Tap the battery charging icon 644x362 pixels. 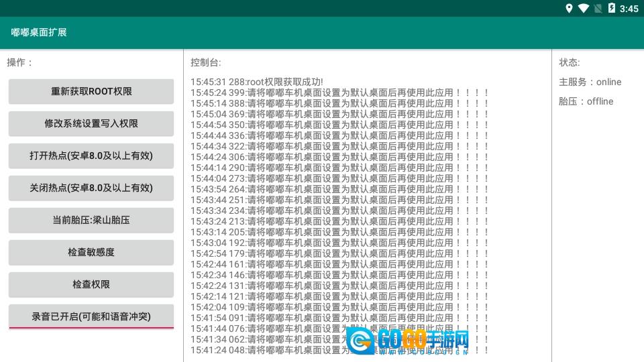[611, 9]
